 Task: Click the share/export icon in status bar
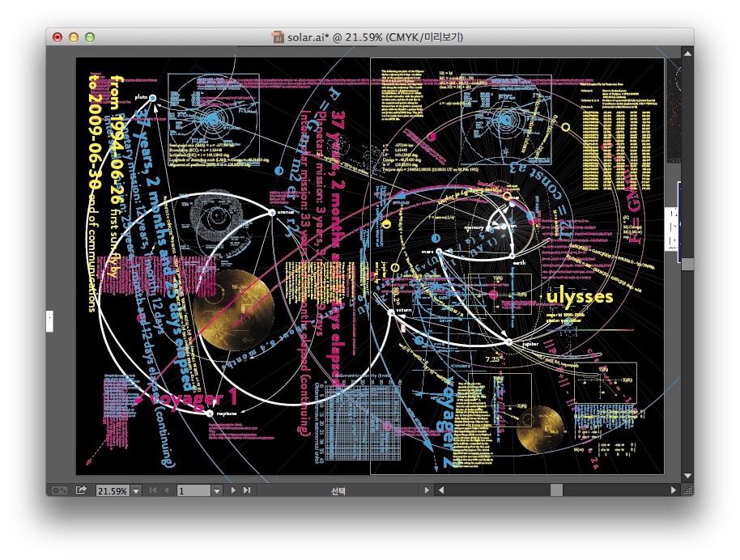point(81,490)
